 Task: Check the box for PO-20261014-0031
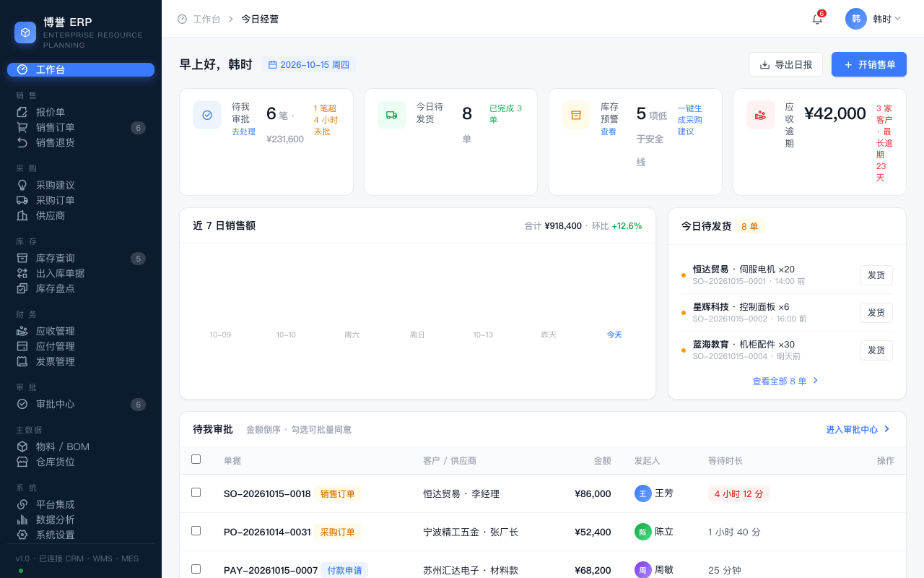click(x=196, y=531)
